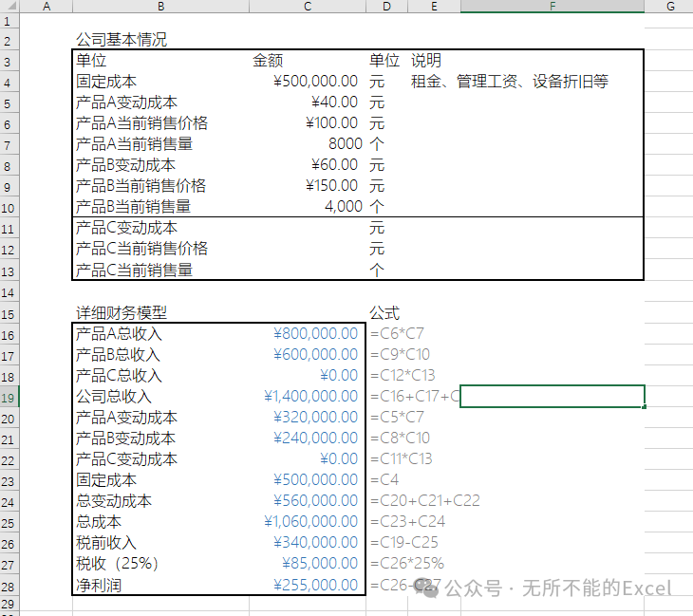Click the description 租金、管理工资、设备折旧等
693x616 pixels.
click(x=510, y=82)
